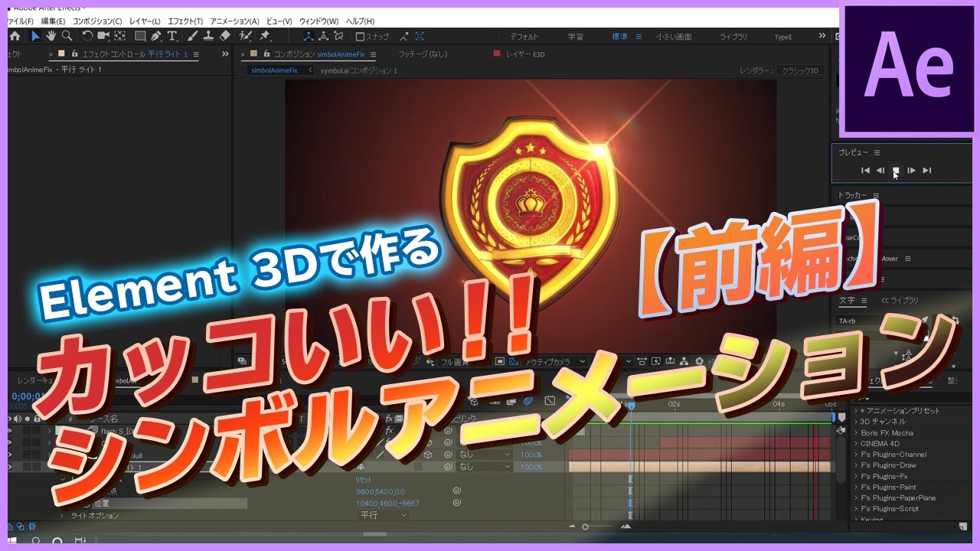The width and height of the screenshot is (980, 551).
Task: Enable Local Axis mode icon
Action: point(308,36)
